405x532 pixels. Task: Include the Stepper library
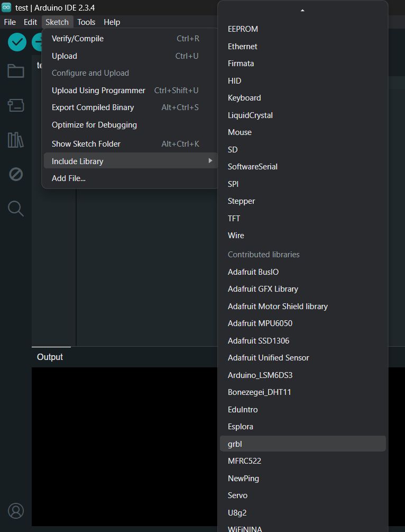tap(302, 201)
